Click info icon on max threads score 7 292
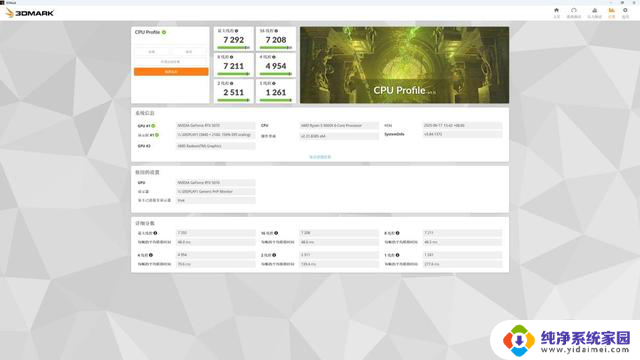The width and height of the screenshot is (640, 360). [236, 31]
